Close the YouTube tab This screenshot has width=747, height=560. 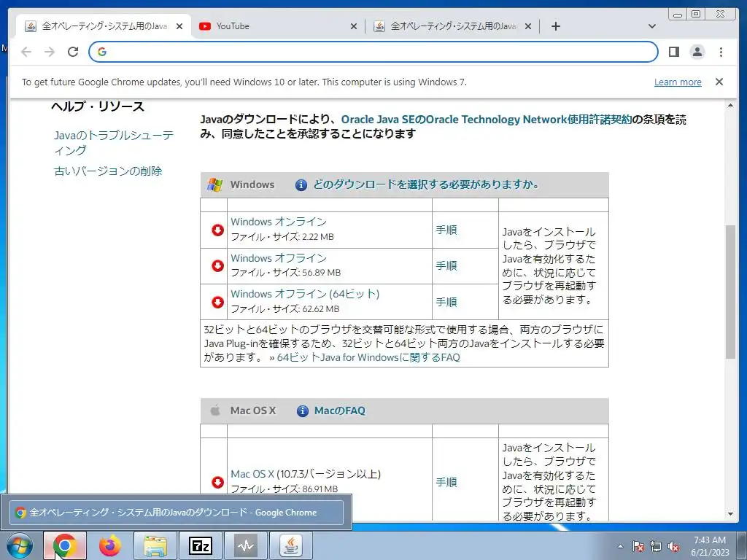click(354, 27)
